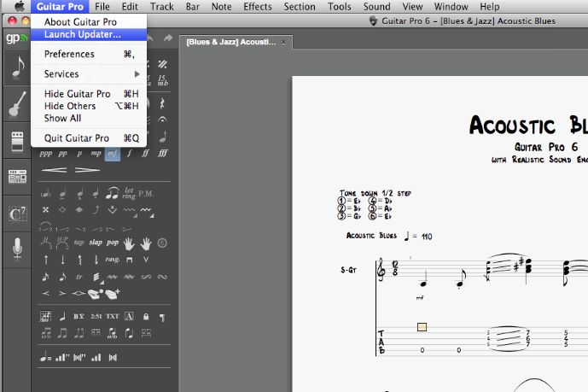Image resolution: width=588 pixels, height=392 pixels.
Task: Open the chord diagram tool
Action: click(45, 316)
